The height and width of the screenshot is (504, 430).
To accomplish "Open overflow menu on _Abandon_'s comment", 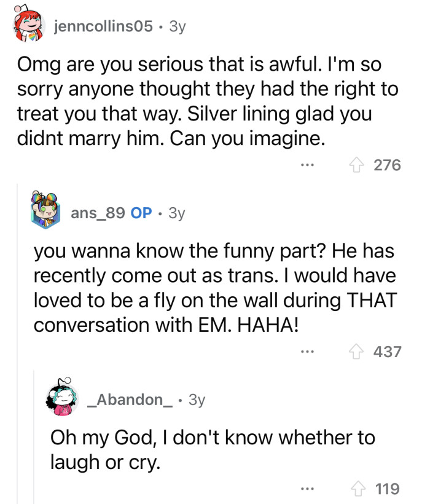I will point(306,489).
